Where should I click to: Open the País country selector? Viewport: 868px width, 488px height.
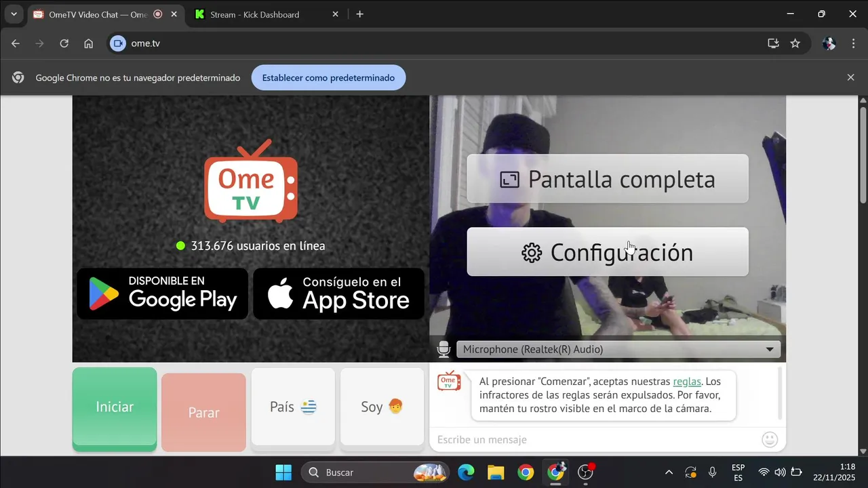tap(293, 407)
